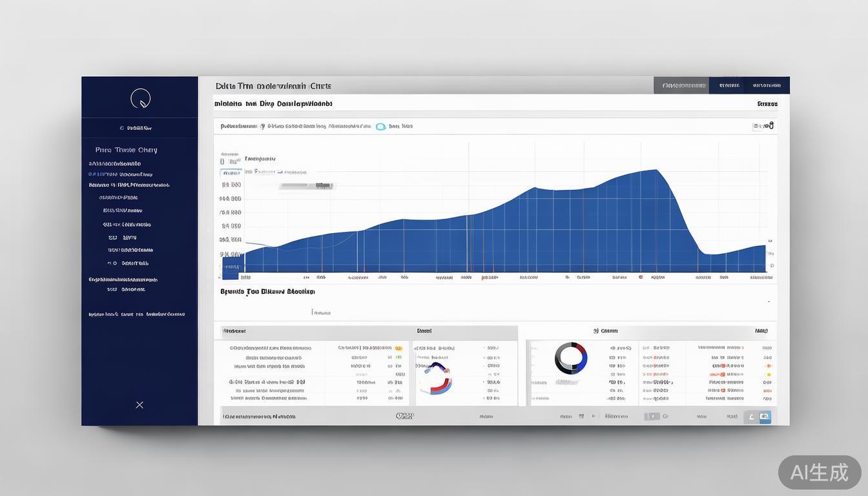Click the shield icon in the filter bar
Image resolution: width=868 pixels, height=496 pixels.
pyautogui.click(x=262, y=127)
